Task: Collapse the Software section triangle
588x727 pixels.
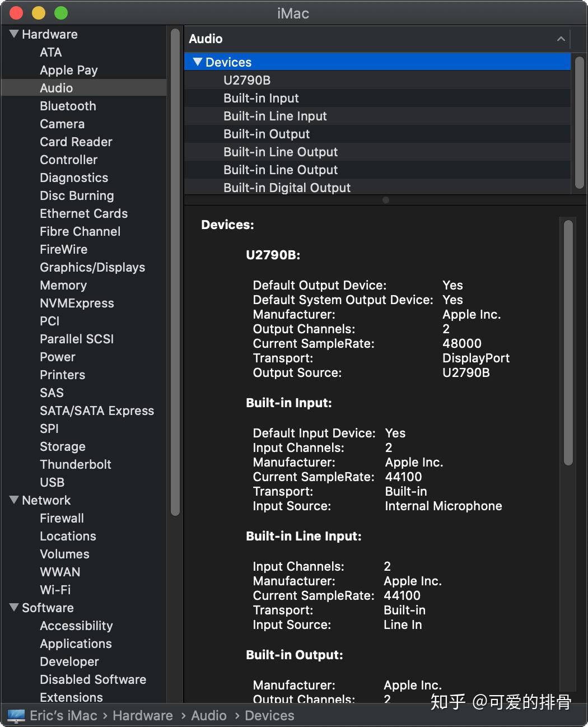Action: [x=15, y=607]
